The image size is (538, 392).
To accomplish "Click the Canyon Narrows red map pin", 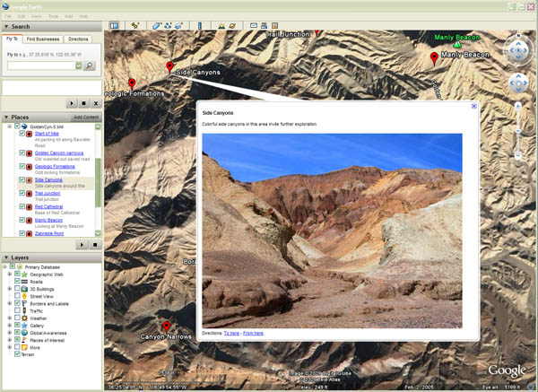I will pos(166,327).
